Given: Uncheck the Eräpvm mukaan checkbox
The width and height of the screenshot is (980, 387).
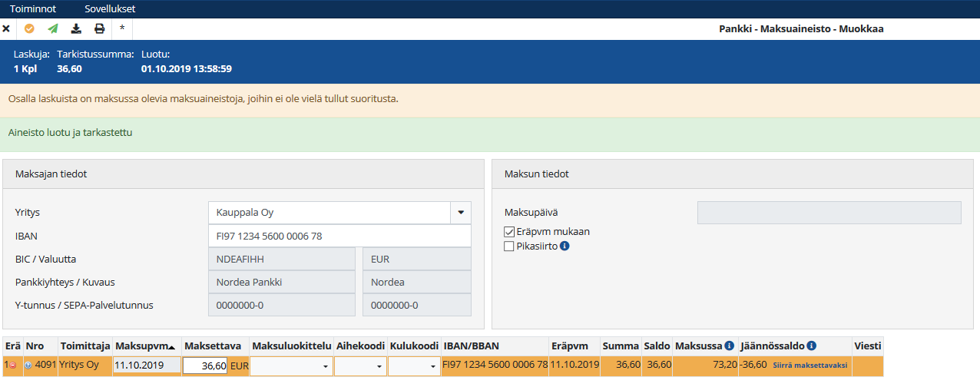Looking at the screenshot, I should coord(508,232).
